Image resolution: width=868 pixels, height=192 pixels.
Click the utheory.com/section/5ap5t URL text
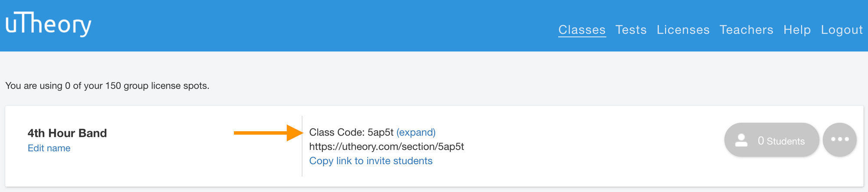(387, 146)
